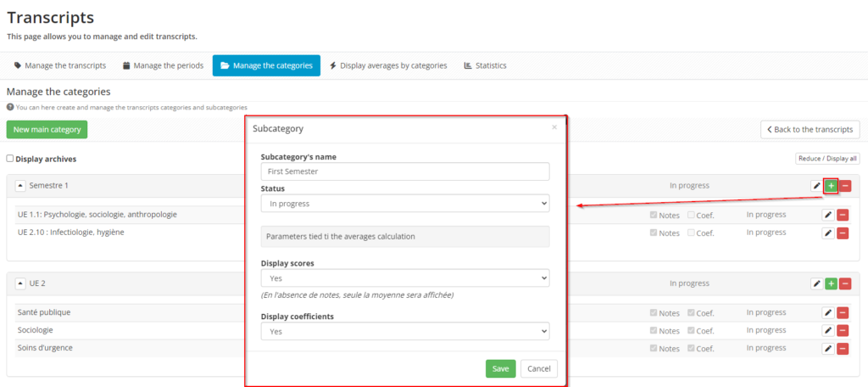Click the green plus icon for UE 2
Image resolution: width=868 pixels, height=387 pixels.
click(831, 283)
